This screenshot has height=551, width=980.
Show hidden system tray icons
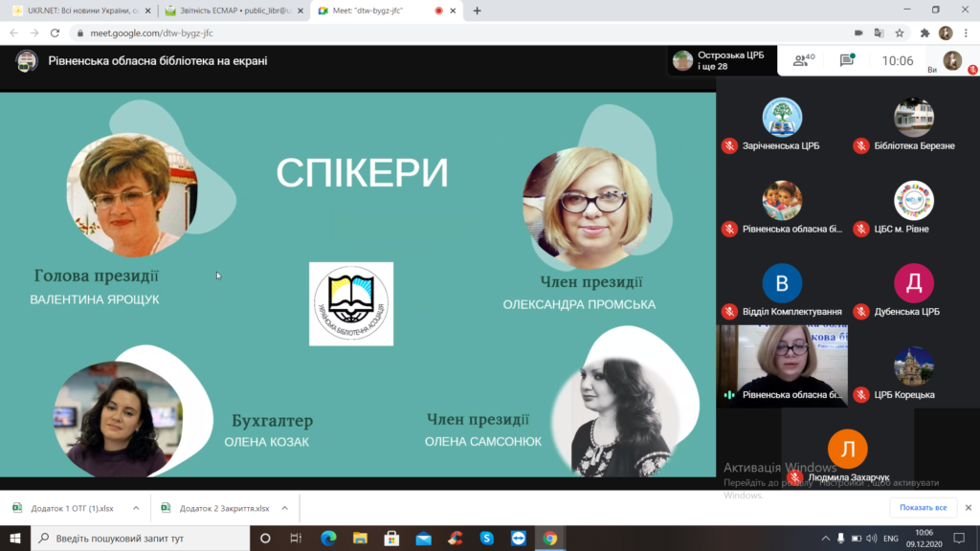(826, 538)
